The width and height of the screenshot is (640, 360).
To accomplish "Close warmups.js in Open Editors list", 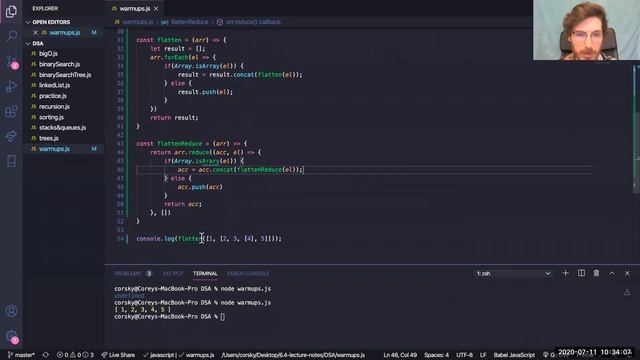I will [35, 33].
